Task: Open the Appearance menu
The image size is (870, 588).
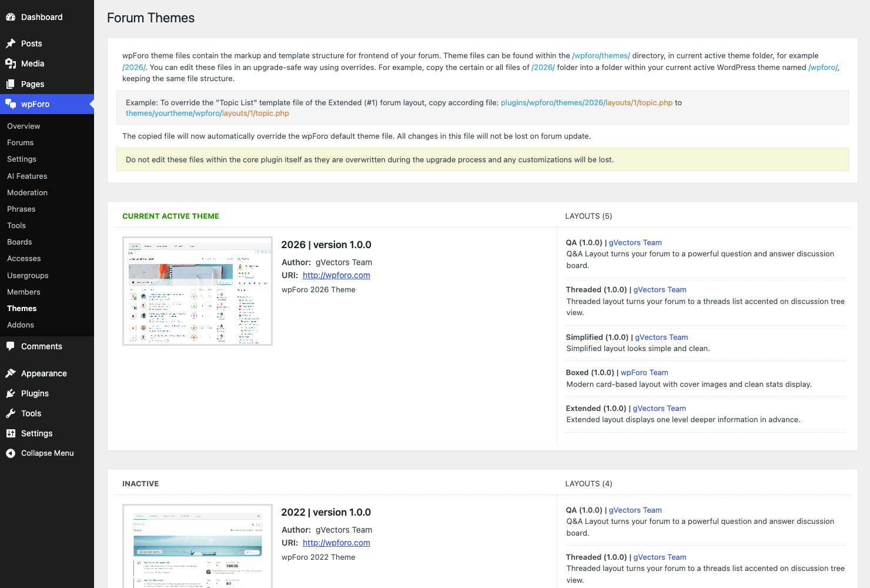Action: coord(47,373)
